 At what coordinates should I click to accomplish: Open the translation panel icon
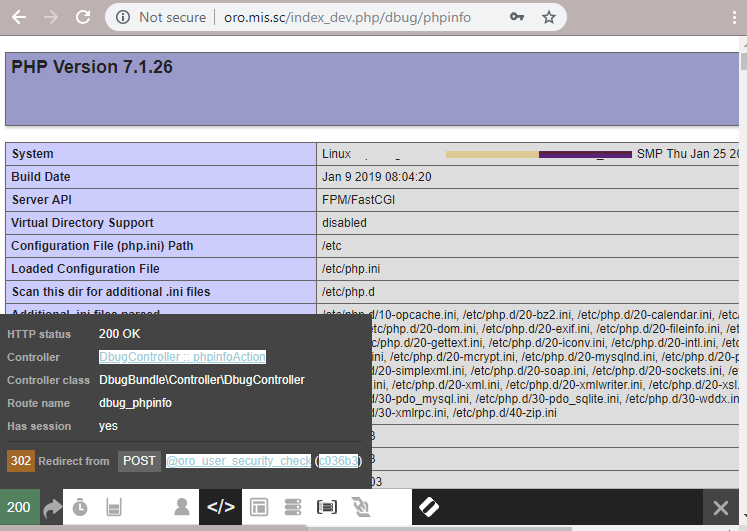[361, 508]
